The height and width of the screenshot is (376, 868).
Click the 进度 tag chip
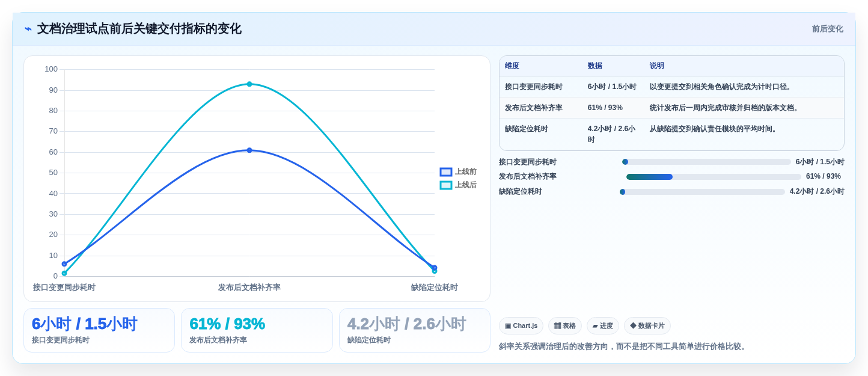(x=603, y=326)
